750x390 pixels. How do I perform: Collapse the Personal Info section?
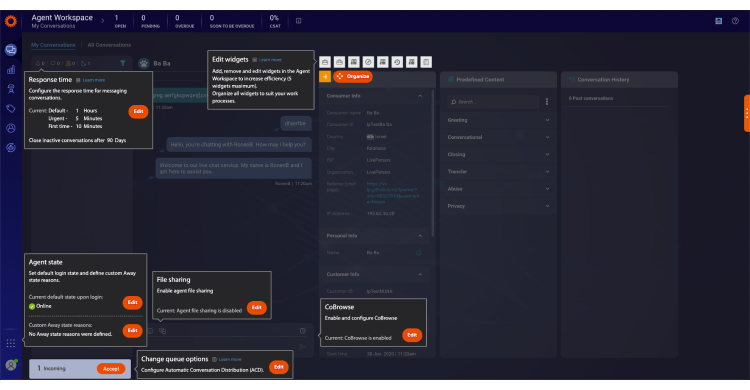pyautogui.click(x=420, y=236)
